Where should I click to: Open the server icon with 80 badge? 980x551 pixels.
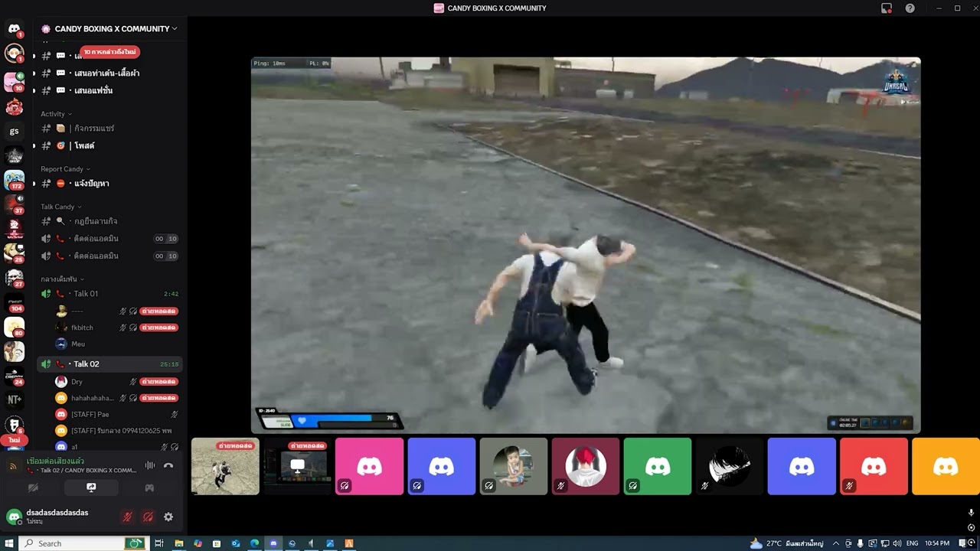coord(14,328)
